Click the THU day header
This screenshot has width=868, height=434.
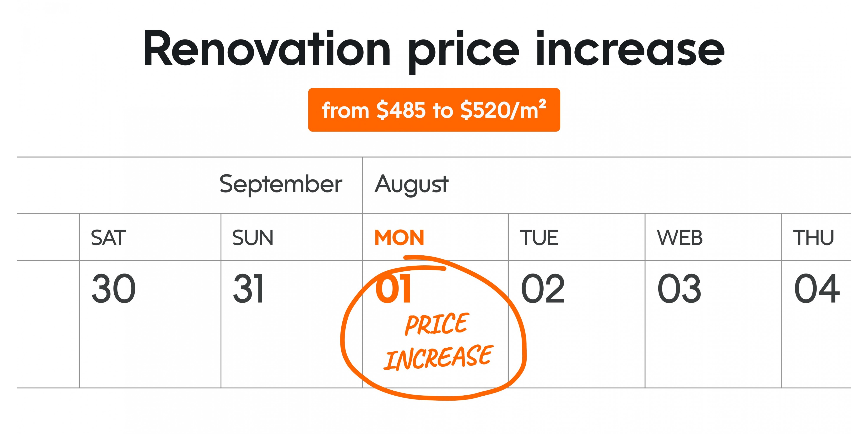click(813, 238)
